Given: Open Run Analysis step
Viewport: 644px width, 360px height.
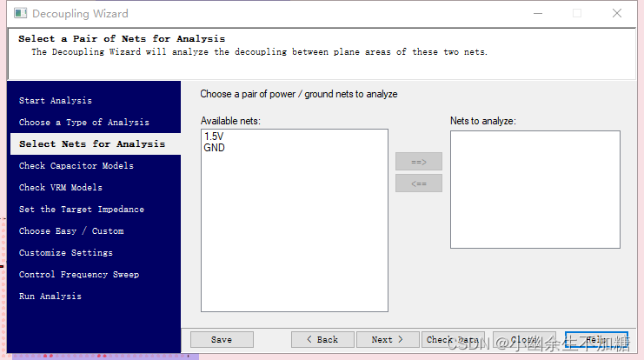Looking at the screenshot, I should click(50, 297).
